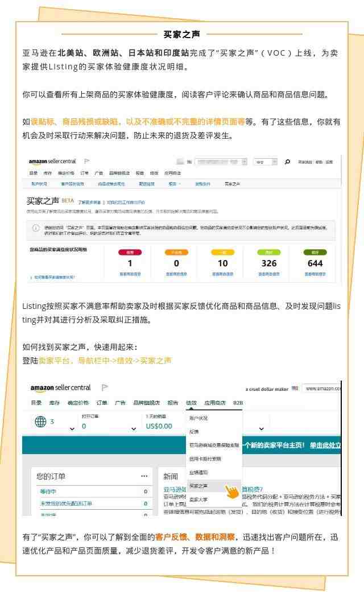This screenshot has width=364, height=611.
Task: Click the search magnifier icon in upper screenshot
Action: tap(287, 162)
